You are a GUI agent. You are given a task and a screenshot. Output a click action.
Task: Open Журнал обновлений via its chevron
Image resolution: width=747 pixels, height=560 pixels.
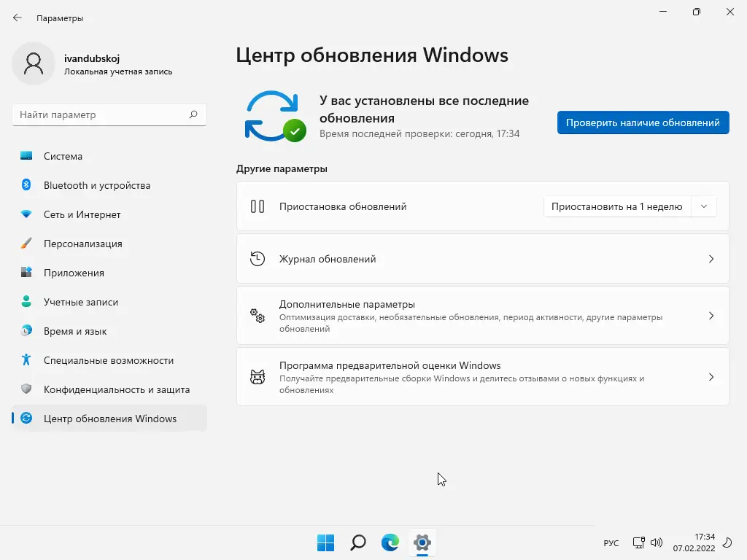tap(711, 259)
